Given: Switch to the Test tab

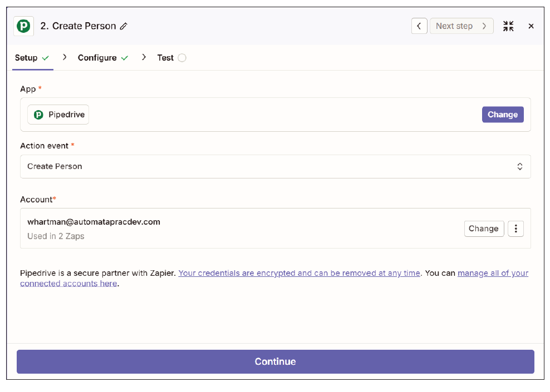Looking at the screenshot, I should pos(171,58).
